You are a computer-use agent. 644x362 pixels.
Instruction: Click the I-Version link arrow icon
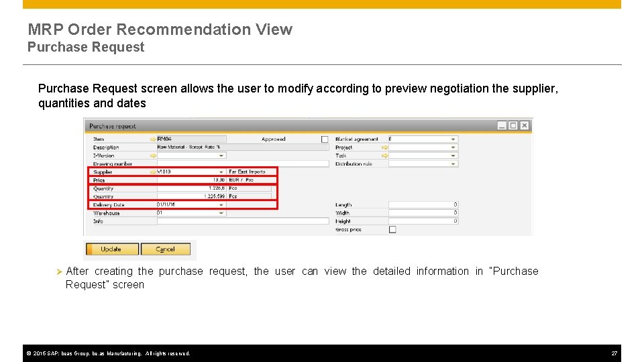pos(153,156)
